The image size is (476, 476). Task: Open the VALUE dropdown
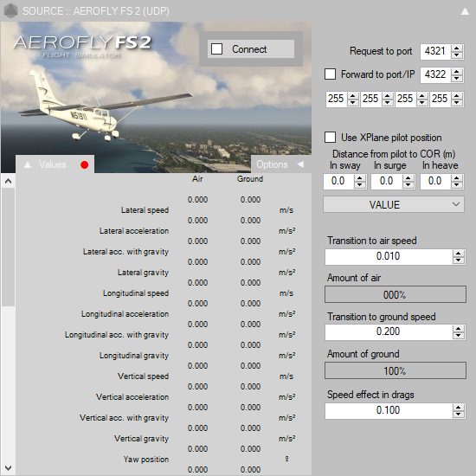[x=394, y=204]
